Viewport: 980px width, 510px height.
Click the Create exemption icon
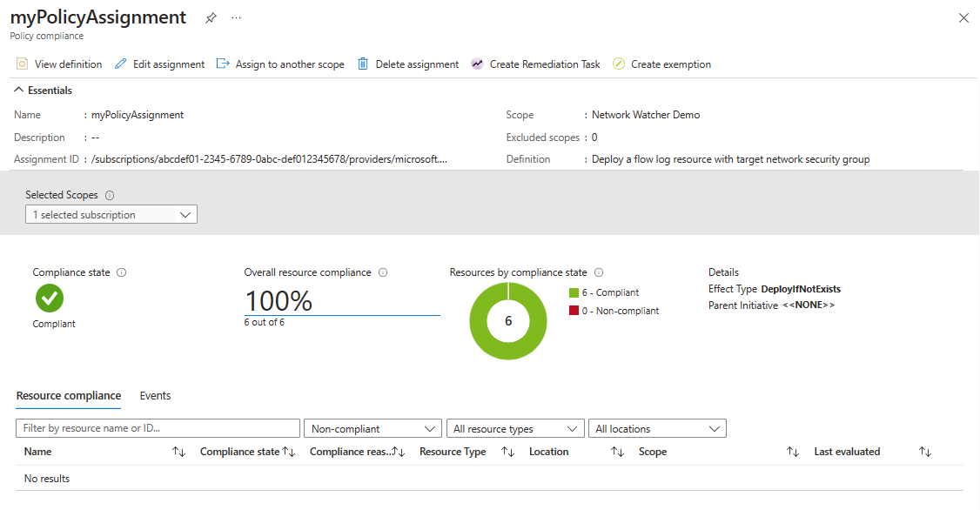[x=619, y=64]
